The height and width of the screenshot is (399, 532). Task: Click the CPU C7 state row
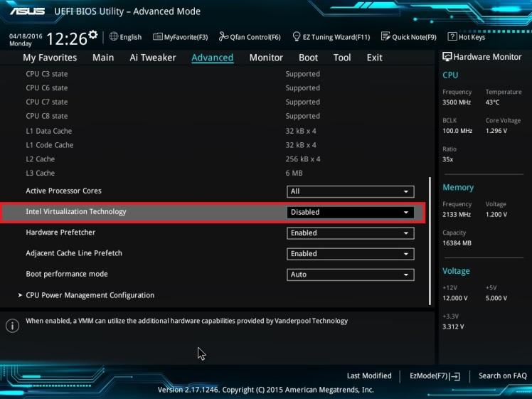point(173,102)
